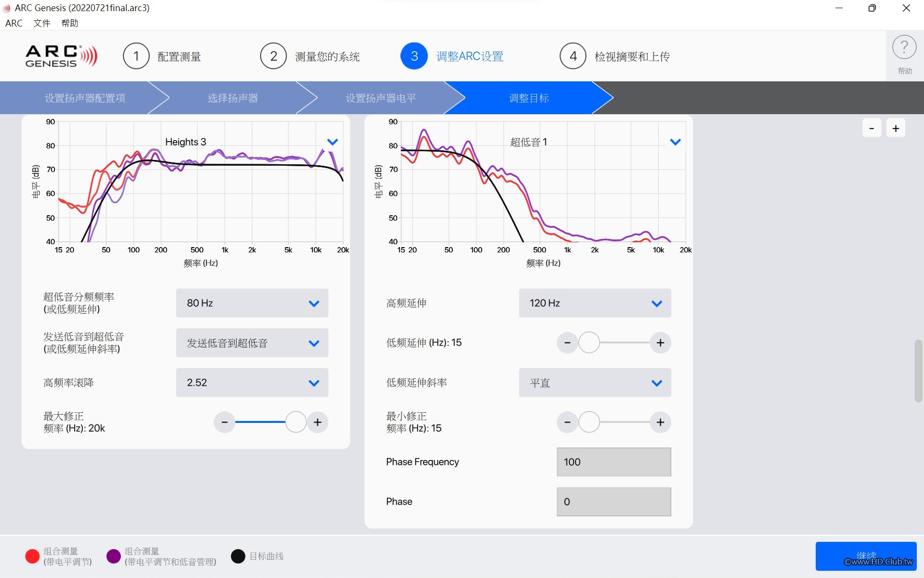Click the 超低音 1 graph title

(x=528, y=142)
